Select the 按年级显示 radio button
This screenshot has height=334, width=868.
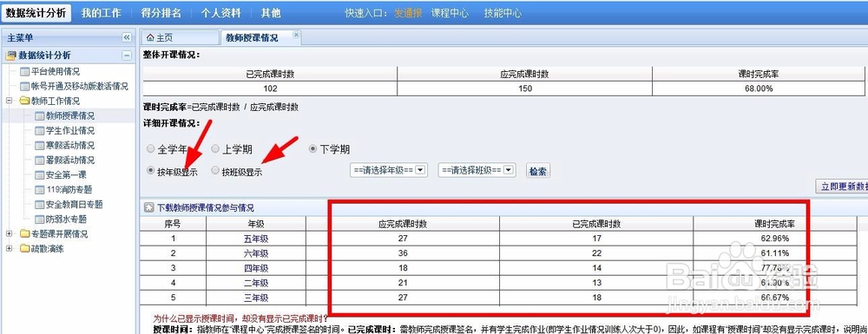(x=150, y=171)
